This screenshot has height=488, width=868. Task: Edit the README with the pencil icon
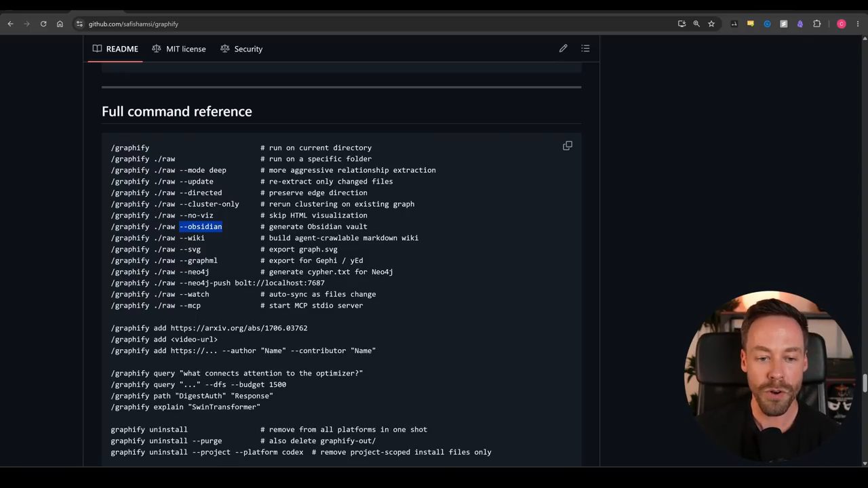click(x=563, y=49)
